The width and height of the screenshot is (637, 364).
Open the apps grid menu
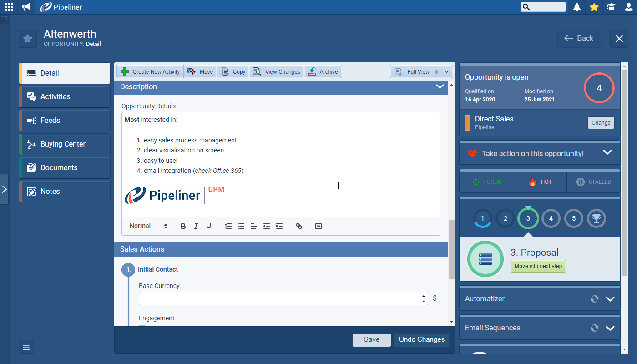(9, 6)
